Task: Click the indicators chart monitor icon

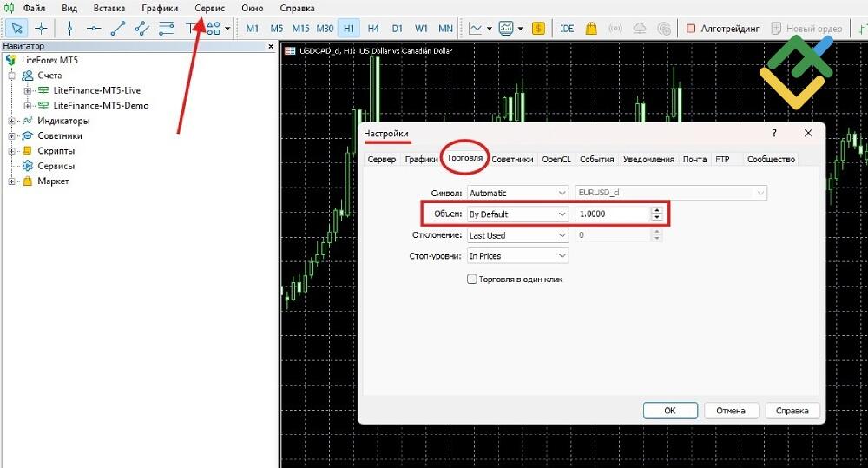Action: (x=506, y=29)
